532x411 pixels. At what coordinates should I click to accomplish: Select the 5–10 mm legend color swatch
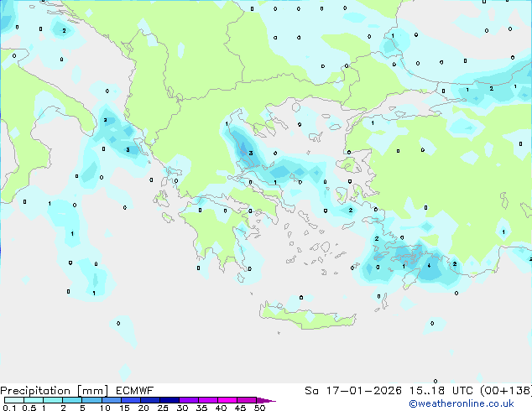point(91,400)
